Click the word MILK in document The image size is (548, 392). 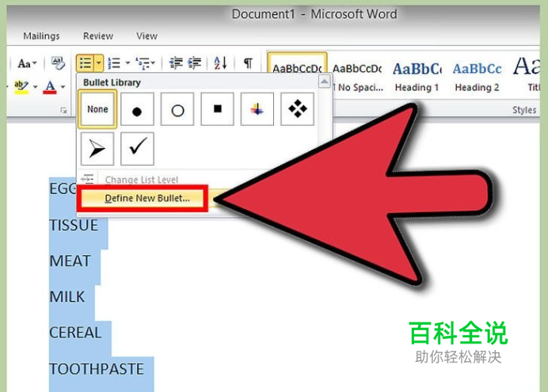pyautogui.click(x=67, y=297)
